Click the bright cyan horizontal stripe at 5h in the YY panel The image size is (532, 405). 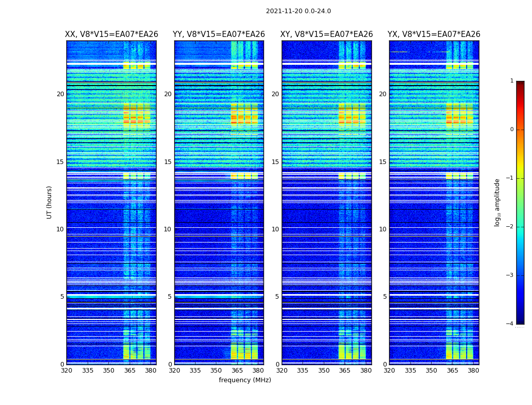(x=219, y=297)
